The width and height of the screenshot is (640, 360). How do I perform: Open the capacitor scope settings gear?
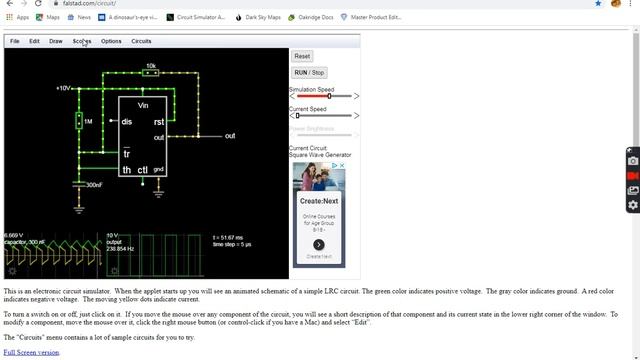[12, 271]
